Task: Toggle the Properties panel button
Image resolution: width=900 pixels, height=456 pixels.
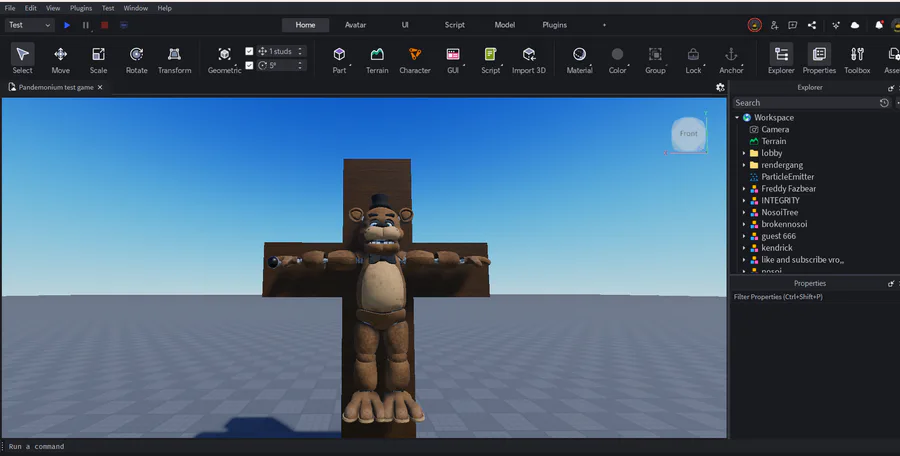Action: point(819,59)
